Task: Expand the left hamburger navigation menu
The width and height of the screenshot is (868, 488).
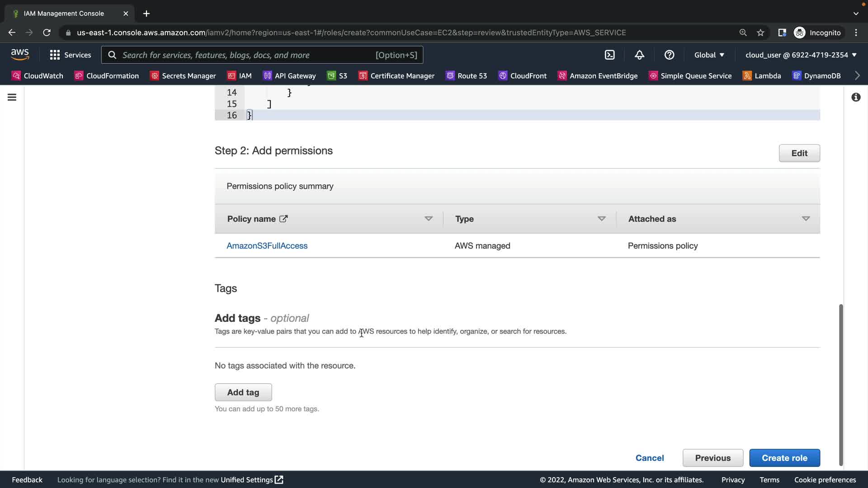Action: pyautogui.click(x=12, y=97)
